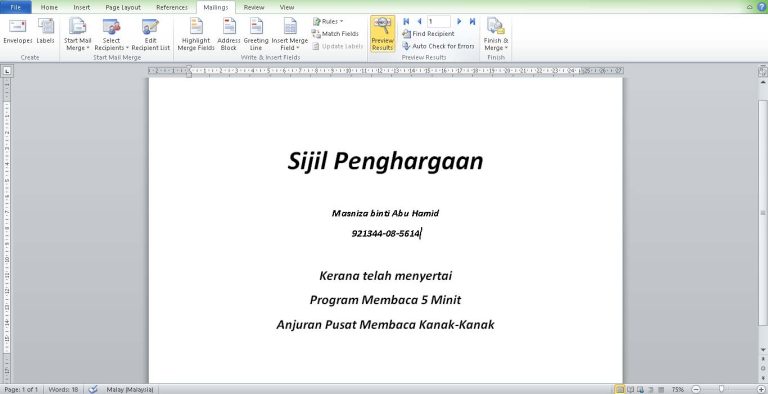Go to the last record
768x394 pixels.
click(x=472, y=22)
